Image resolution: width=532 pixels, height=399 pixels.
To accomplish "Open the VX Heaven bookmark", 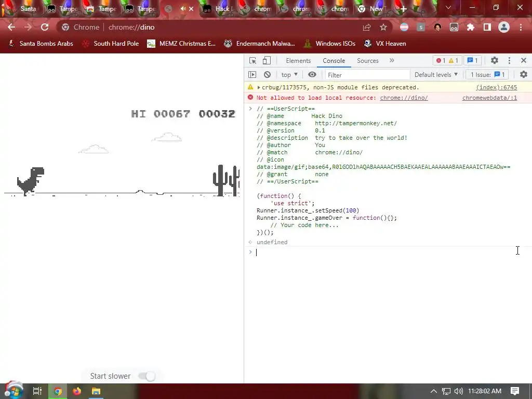I will (385, 44).
